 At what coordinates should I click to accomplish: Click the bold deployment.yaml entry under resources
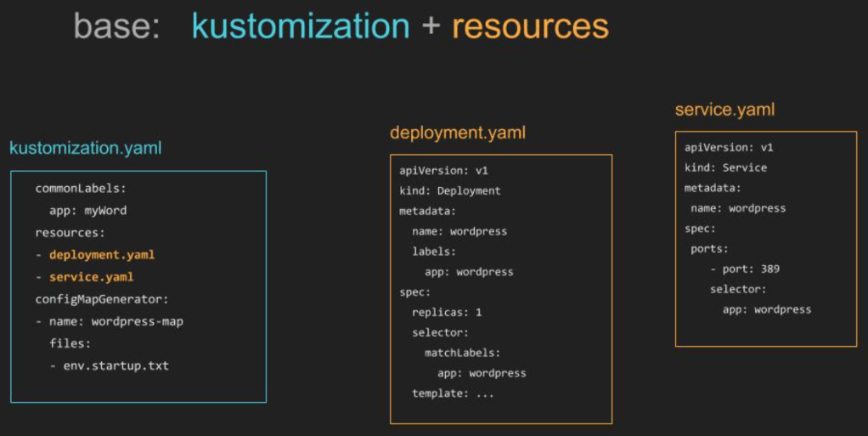[101, 254]
